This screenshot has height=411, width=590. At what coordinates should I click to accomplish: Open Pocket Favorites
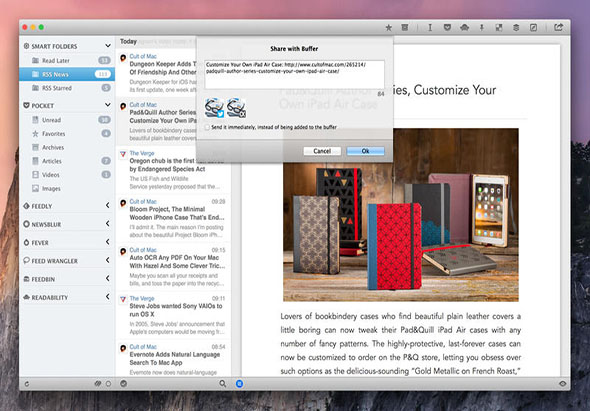pos(67,134)
